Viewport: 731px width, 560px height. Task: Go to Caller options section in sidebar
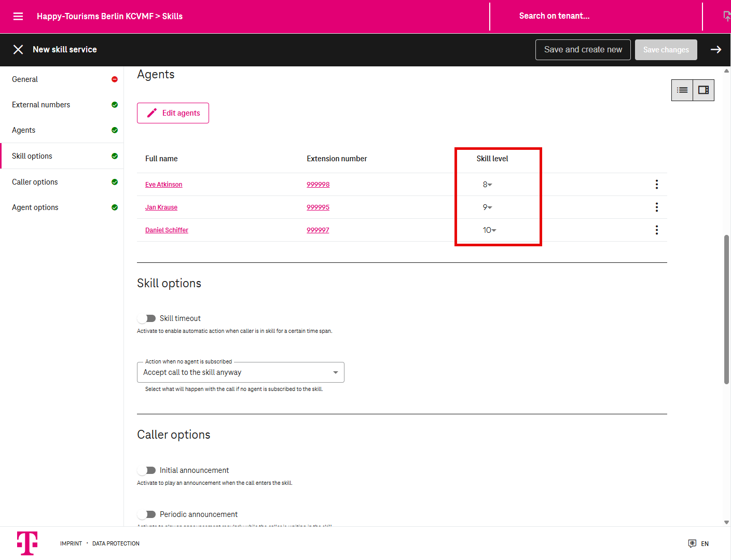coord(35,182)
